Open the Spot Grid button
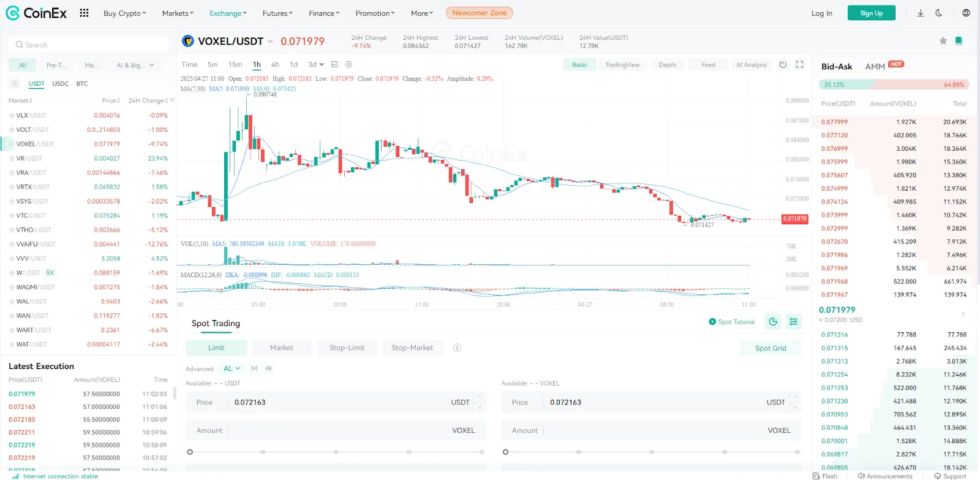Screen dimensions: 980x480 [771, 348]
